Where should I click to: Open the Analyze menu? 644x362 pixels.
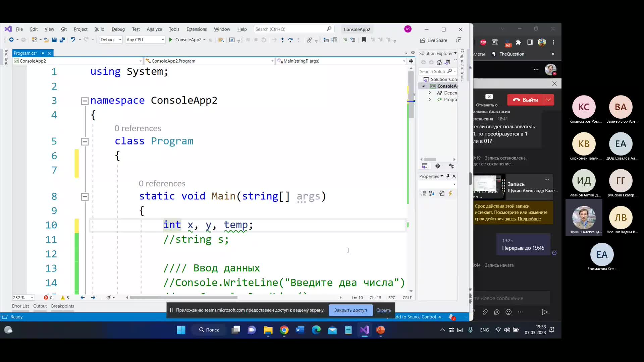click(x=154, y=29)
